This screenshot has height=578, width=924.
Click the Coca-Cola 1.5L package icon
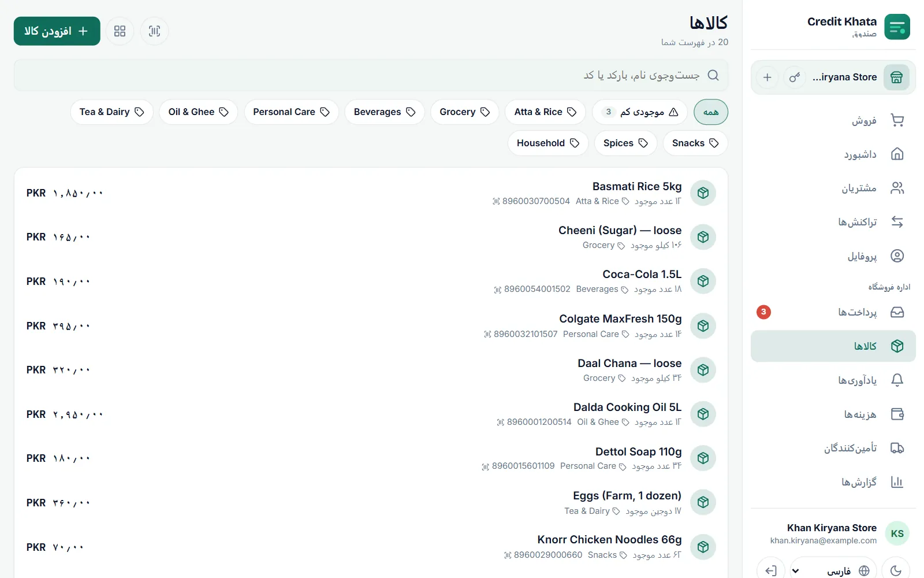pos(703,281)
